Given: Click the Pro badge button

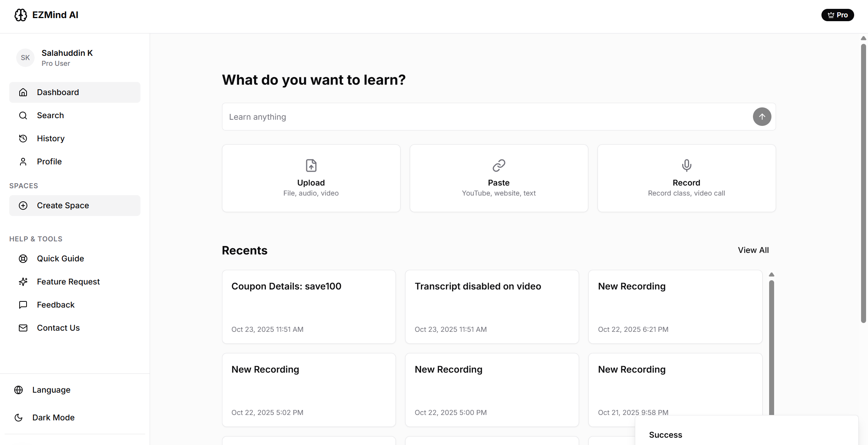Looking at the screenshot, I should 837,15.
